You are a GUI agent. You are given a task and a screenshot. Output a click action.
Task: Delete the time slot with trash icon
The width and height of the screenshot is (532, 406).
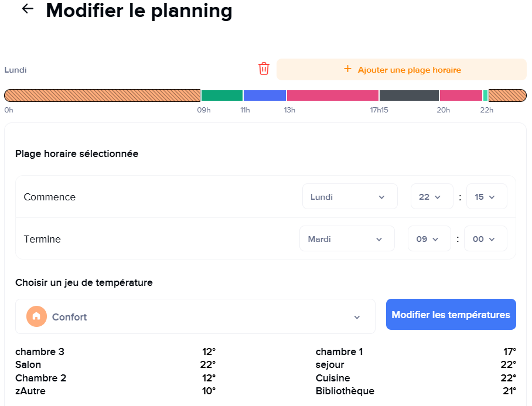pos(264,69)
